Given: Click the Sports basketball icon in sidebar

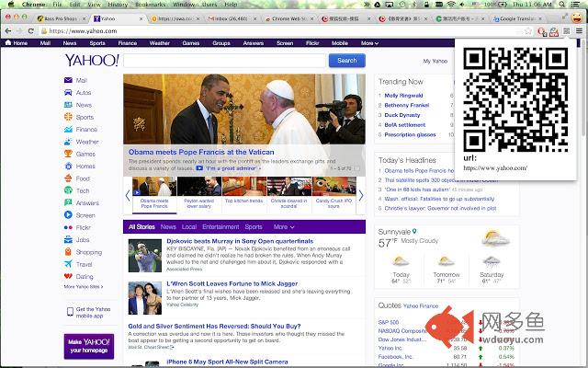Looking at the screenshot, I should (x=68, y=117).
